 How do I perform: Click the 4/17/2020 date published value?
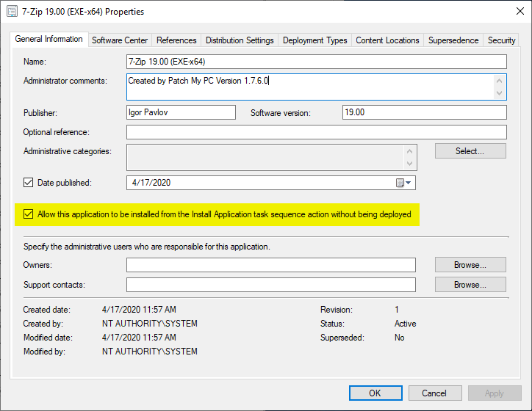pos(151,183)
